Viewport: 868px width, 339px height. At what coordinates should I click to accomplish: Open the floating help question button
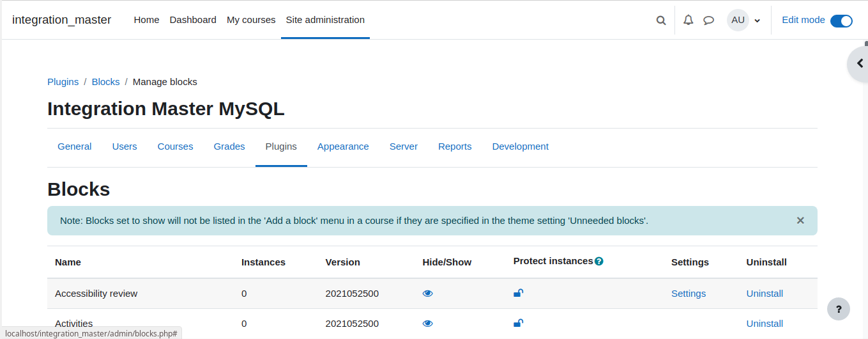pyautogui.click(x=839, y=309)
